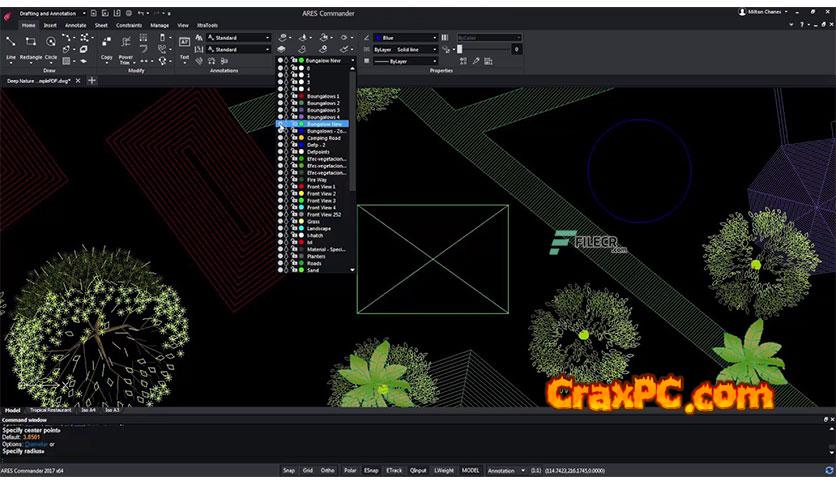Toggle visibility of the Grass layer
Screen dimensions: 836x484
(x=280, y=221)
